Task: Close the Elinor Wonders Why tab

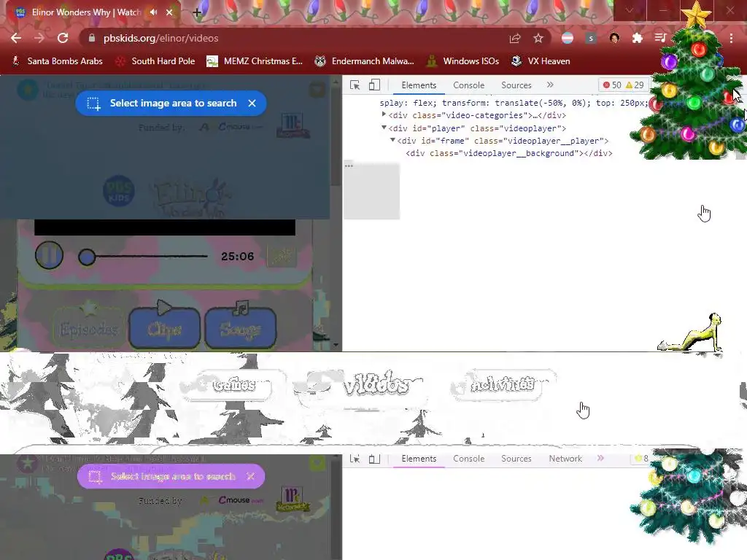Action: point(169,12)
